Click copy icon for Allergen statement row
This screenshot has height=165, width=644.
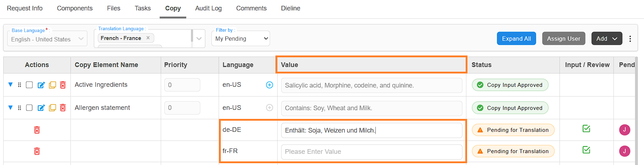pyautogui.click(x=52, y=108)
